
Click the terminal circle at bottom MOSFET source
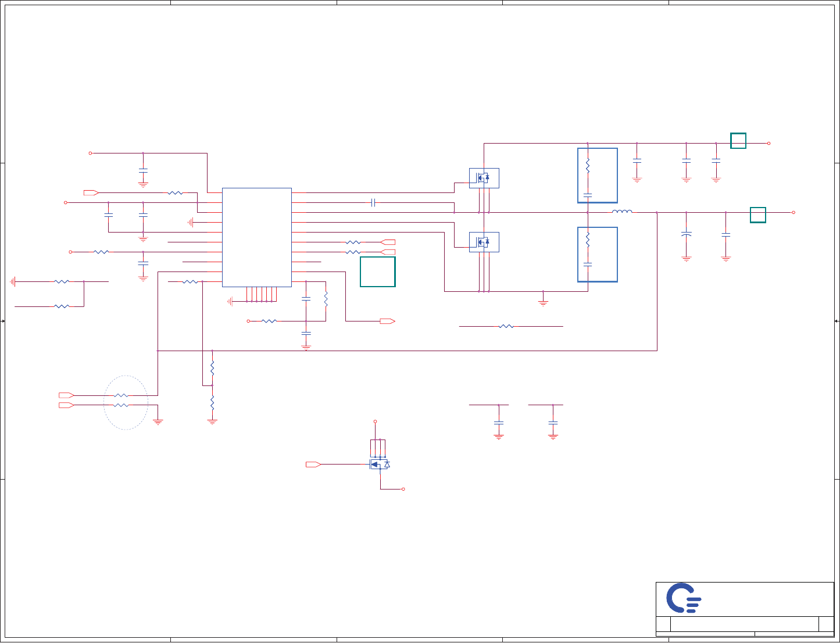[403, 489]
